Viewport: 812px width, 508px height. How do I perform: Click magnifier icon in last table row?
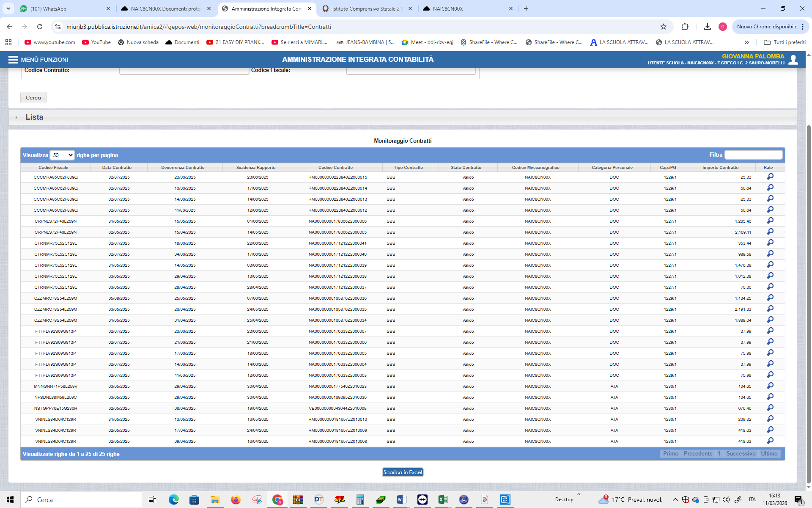coord(770,441)
